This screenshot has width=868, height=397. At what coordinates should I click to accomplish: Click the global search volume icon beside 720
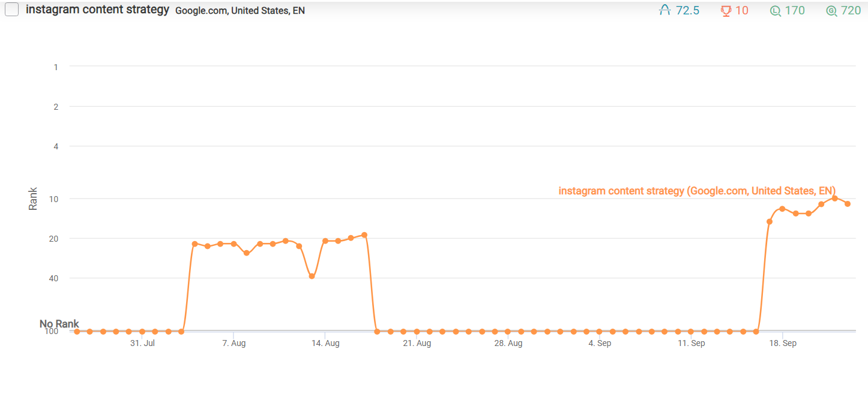(831, 10)
